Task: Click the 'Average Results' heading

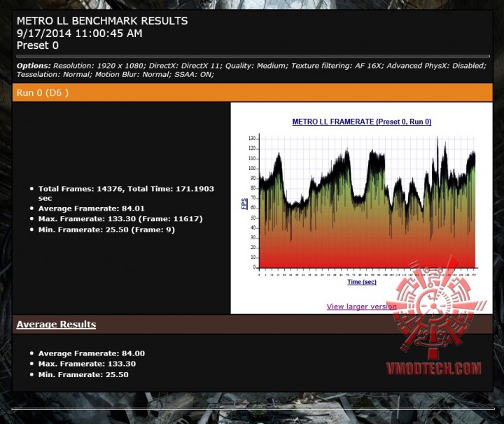Action: pos(56,325)
